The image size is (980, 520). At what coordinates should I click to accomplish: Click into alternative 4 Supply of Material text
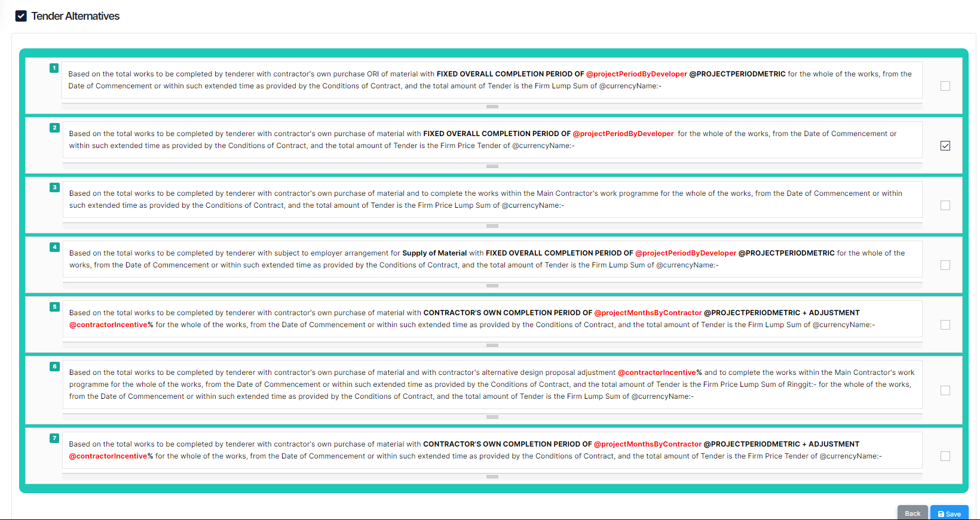point(492,259)
